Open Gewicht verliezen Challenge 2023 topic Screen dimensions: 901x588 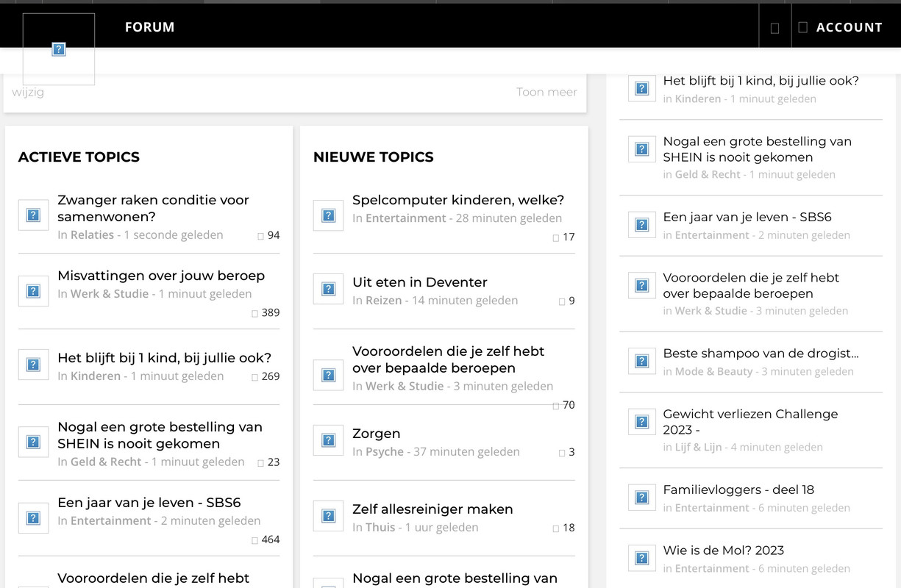pos(750,422)
